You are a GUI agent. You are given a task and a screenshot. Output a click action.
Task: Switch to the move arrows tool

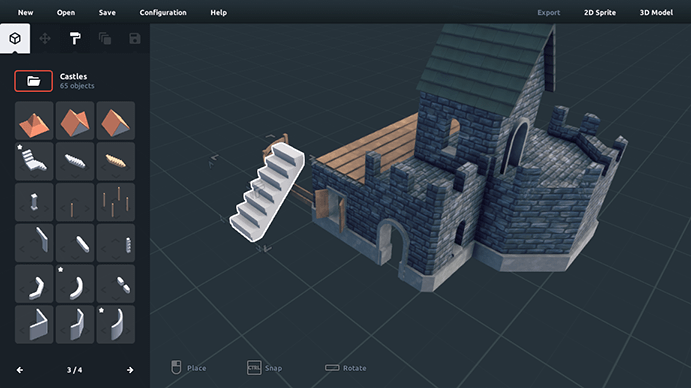[45, 39]
